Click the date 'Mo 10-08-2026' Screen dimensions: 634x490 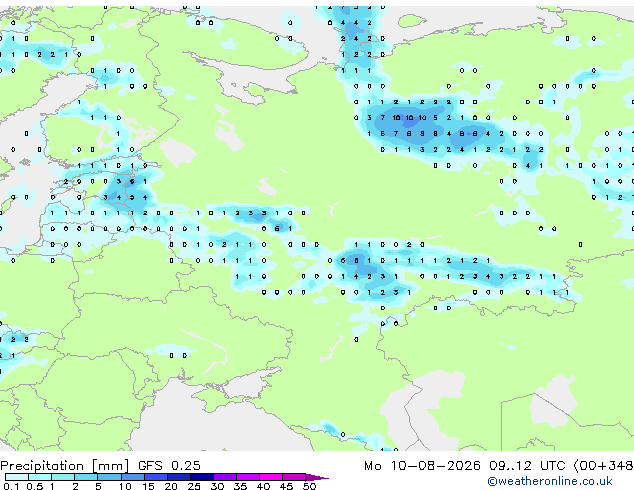[422, 466]
